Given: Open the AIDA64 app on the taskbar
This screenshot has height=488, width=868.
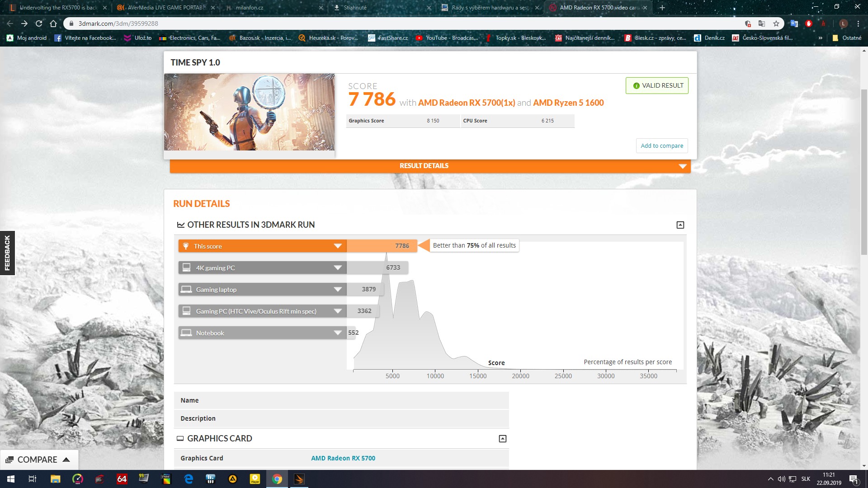Looking at the screenshot, I should (122, 479).
